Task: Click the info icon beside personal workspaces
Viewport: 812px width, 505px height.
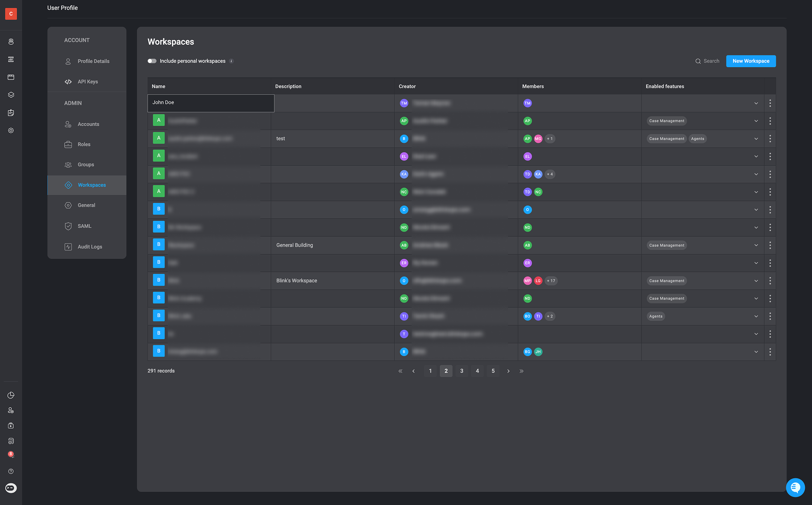Action: click(231, 61)
